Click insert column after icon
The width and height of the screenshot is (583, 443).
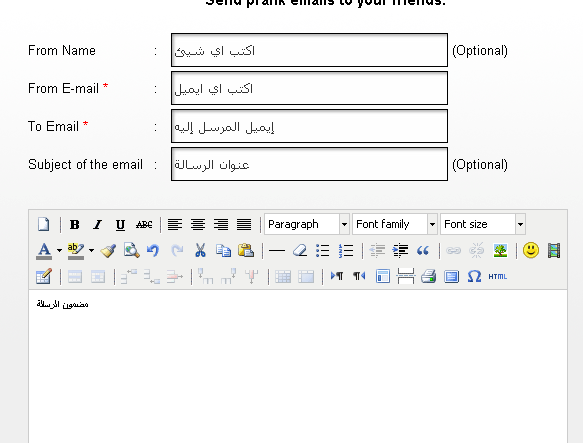point(228,276)
